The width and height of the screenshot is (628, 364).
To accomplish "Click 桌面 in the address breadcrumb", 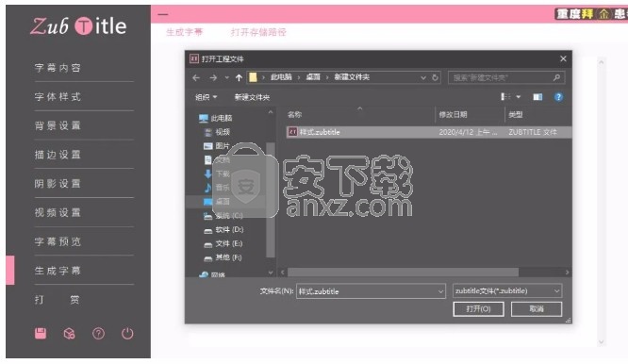I will point(313,77).
